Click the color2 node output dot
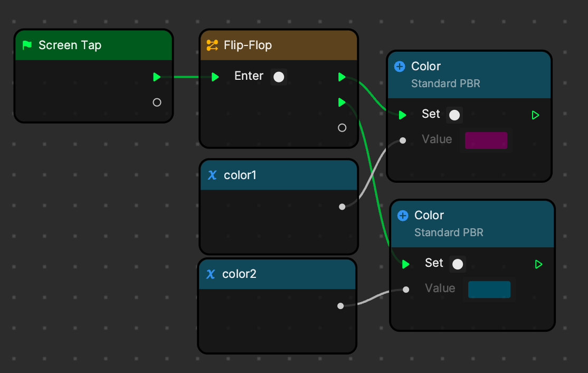This screenshot has width=588, height=373. [x=340, y=306]
